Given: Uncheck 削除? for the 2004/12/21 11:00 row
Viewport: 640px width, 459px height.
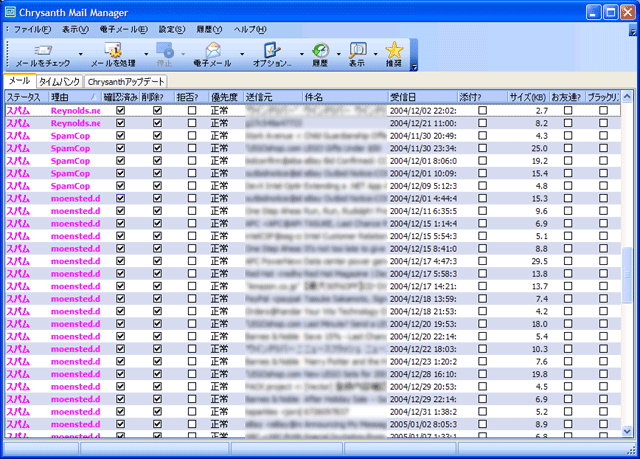Looking at the screenshot, I should pos(157,123).
